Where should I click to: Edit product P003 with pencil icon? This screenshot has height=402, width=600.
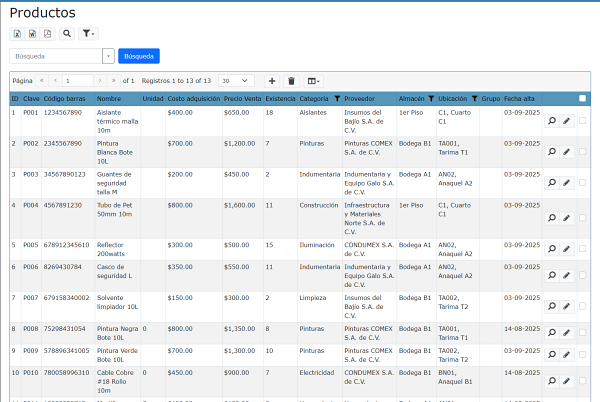tap(566, 184)
